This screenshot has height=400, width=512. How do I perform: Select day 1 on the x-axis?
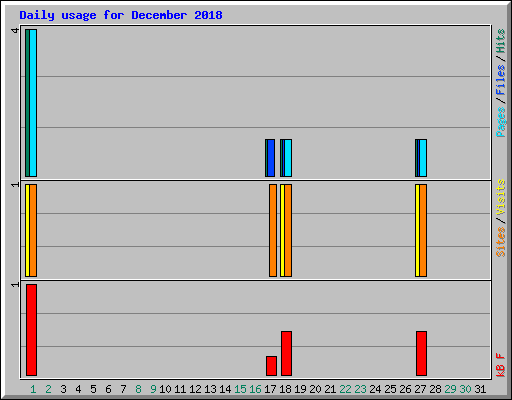click(x=33, y=389)
